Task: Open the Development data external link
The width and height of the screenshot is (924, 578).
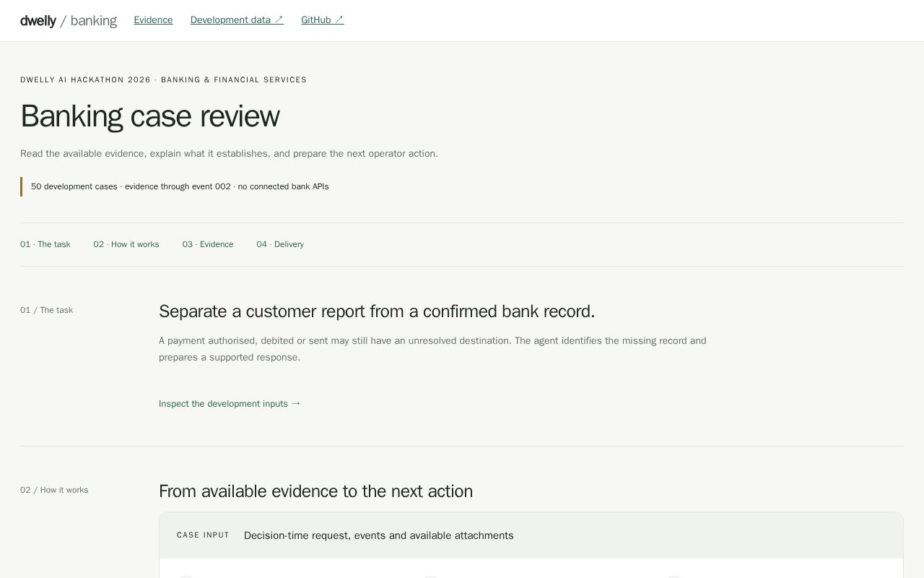Action: pyautogui.click(x=237, y=20)
